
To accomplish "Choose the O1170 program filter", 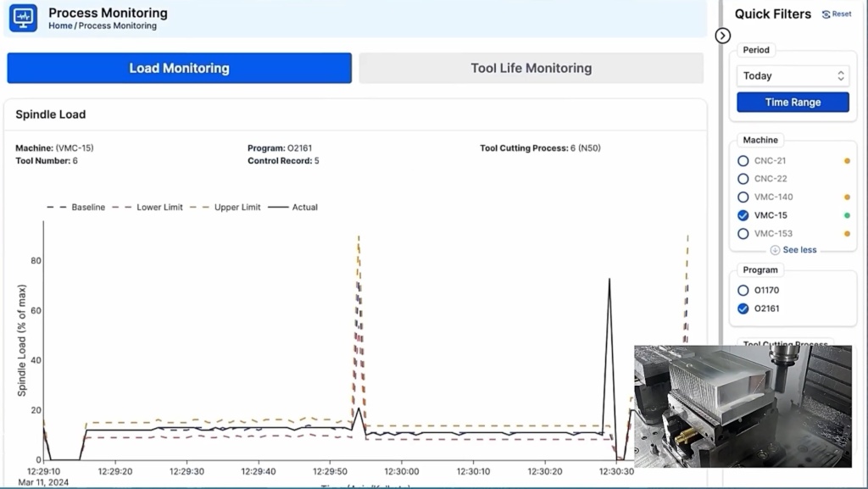I will 743,290.
